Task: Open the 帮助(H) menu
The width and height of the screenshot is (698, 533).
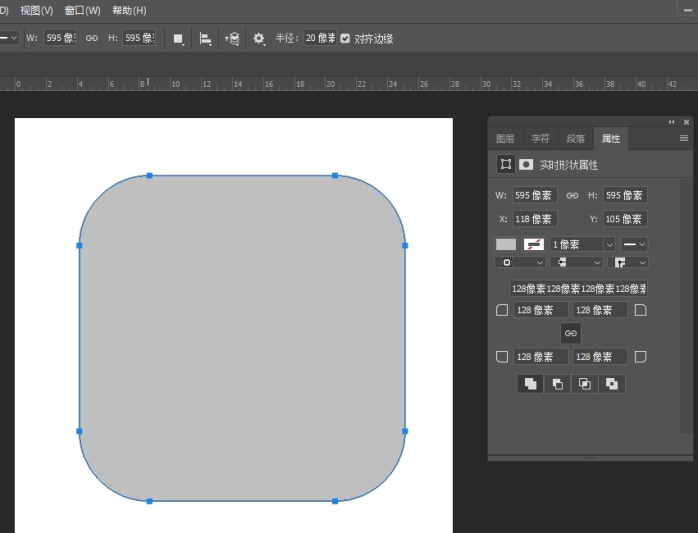Action: click(129, 10)
